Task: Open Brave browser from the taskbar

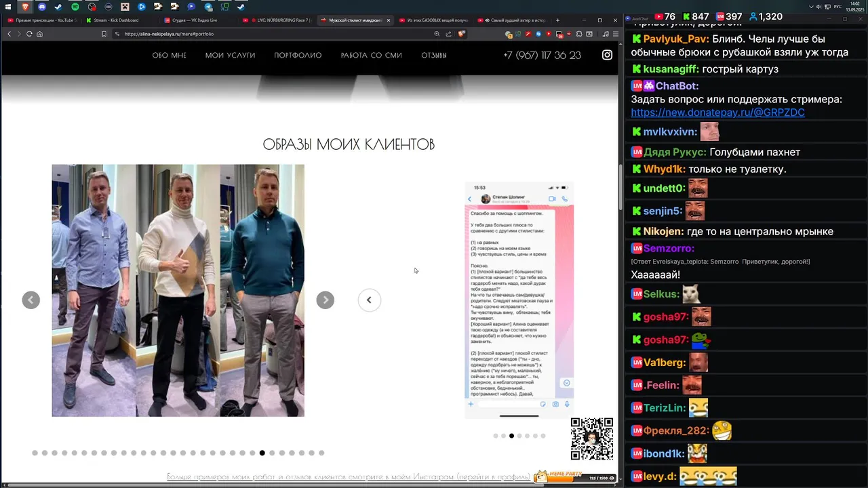Action: tap(25, 7)
